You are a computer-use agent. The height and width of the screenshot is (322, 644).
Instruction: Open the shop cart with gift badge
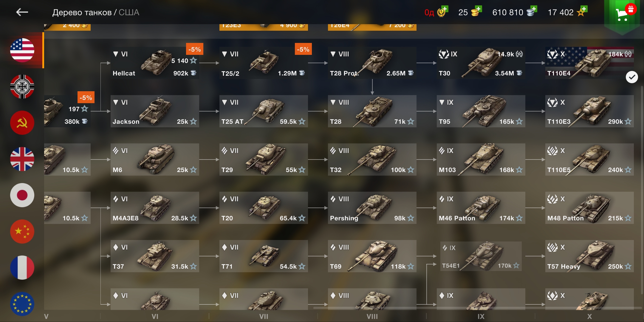click(x=623, y=13)
